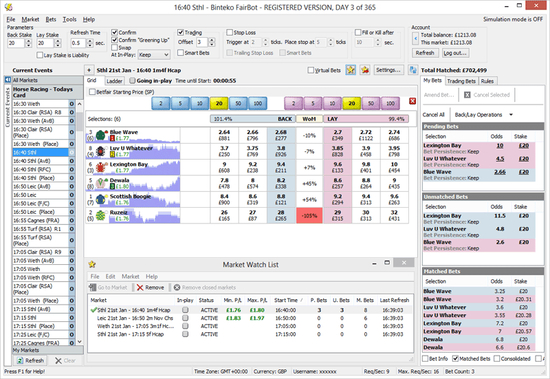Click the Remove icon in Market Watch List
This screenshot has height=379, width=550.
pyautogui.click(x=140, y=287)
